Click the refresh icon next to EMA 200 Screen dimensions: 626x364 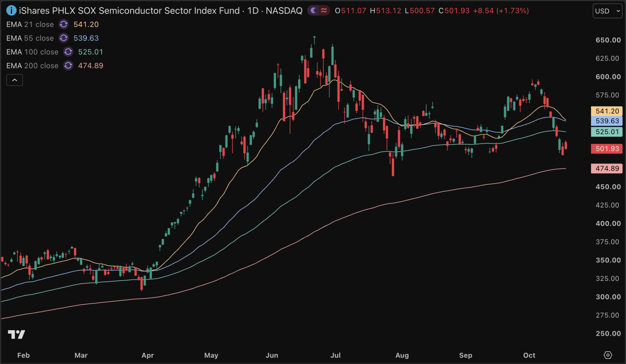coord(68,66)
